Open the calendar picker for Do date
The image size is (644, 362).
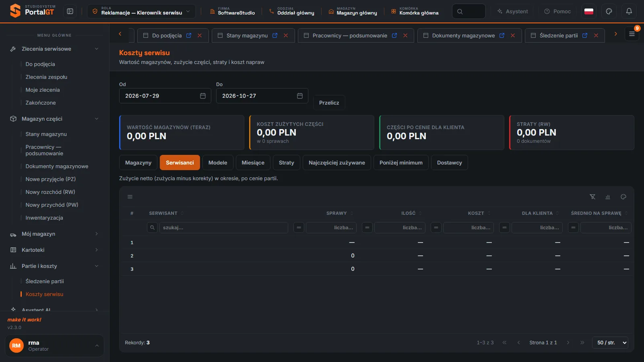pyautogui.click(x=300, y=96)
